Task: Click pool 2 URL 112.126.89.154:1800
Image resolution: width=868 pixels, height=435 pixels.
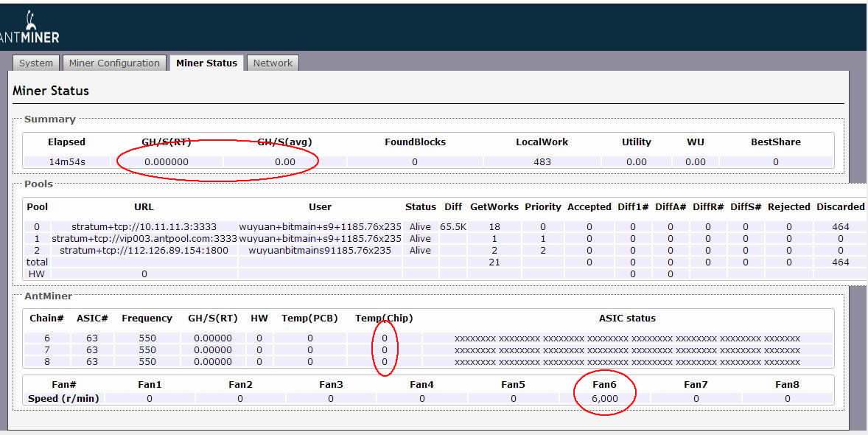Action: pyautogui.click(x=144, y=251)
